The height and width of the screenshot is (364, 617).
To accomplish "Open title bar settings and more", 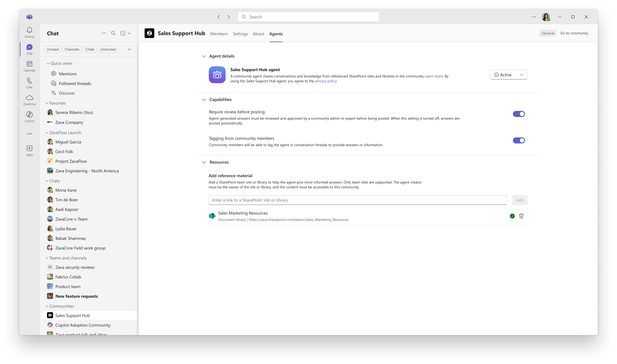I will (x=534, y=17).
